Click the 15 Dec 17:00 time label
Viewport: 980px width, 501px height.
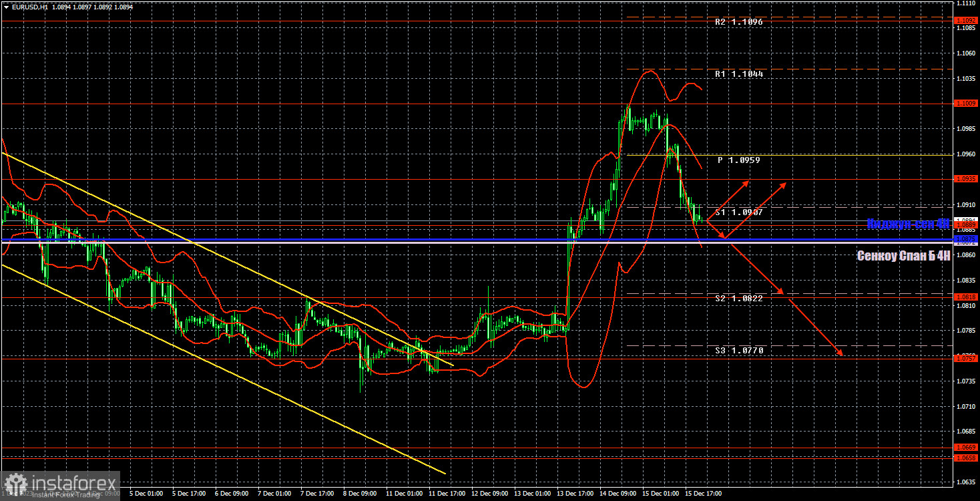pos(703,494)
